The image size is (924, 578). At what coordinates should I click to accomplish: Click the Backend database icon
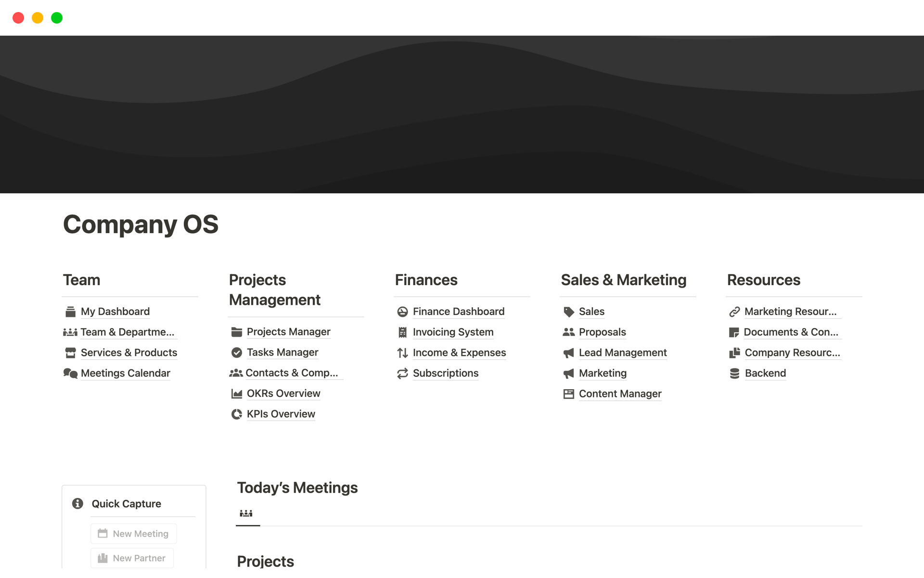click(734, 373)
